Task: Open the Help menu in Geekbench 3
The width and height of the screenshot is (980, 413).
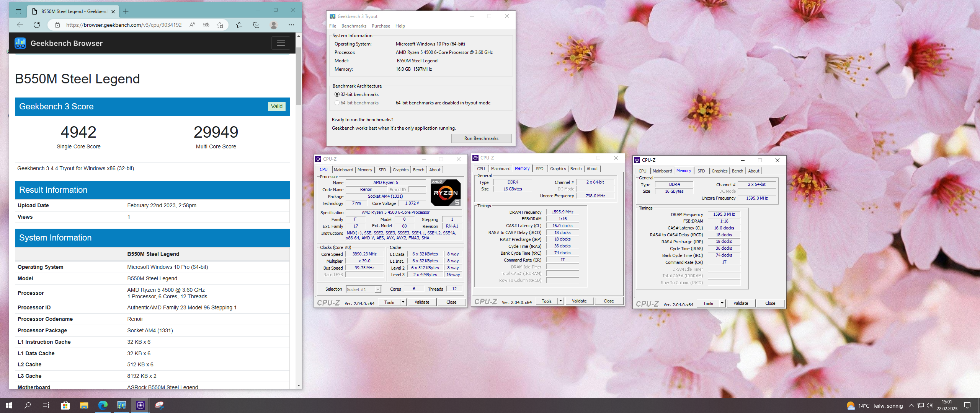Action: click(x=400, y=26)
